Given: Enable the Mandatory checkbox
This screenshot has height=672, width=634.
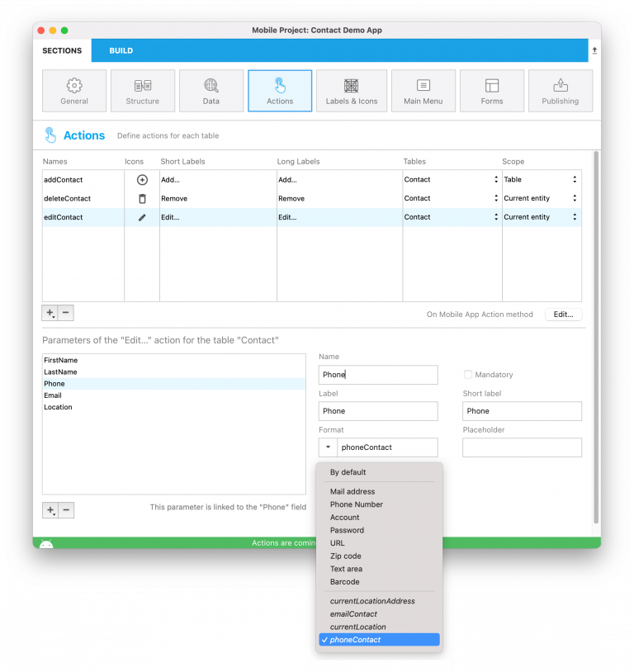Looking at the screenshot, I should coord(468,375).
